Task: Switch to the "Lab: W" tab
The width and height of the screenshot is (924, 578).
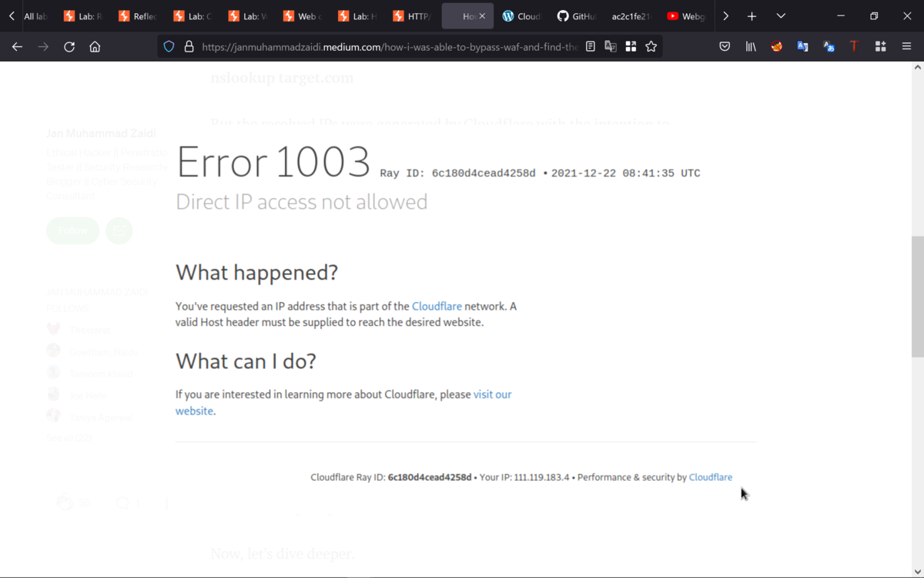Action: [x=246, y=16]
